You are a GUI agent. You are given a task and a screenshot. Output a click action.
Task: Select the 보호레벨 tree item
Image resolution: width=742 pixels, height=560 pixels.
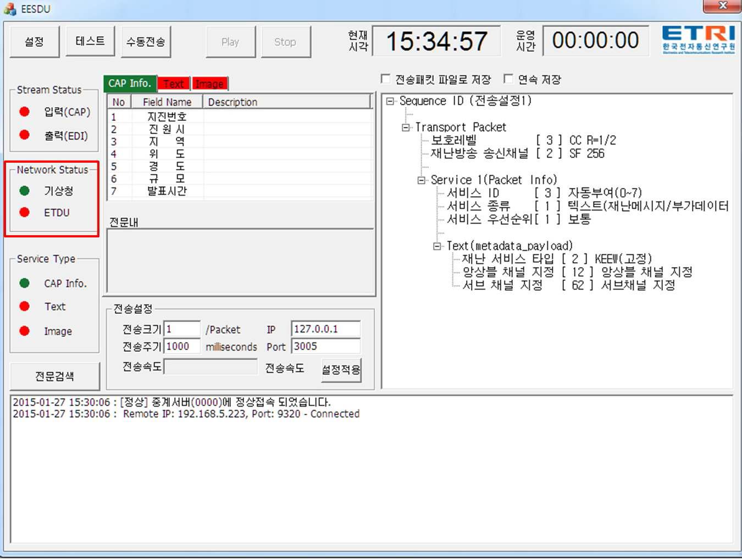tap(523, 141)
